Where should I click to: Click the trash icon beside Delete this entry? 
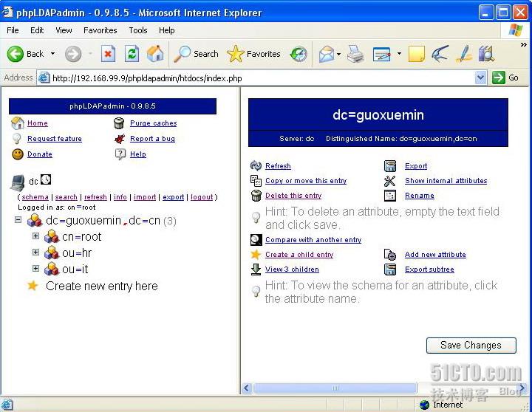(256, 196)
